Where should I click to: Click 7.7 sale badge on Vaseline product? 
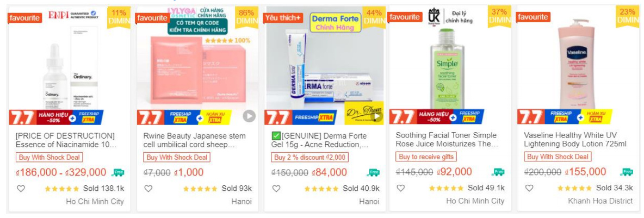point(530,116)
